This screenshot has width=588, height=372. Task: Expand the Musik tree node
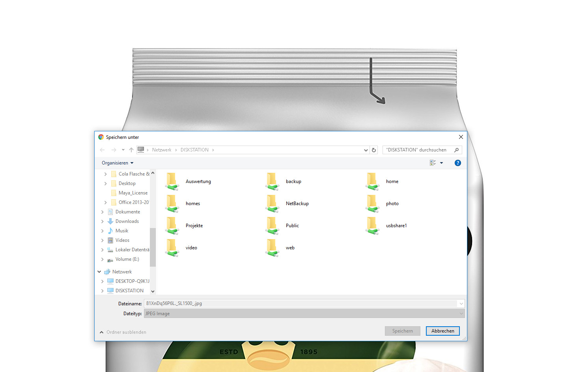[x=102, y=231]
